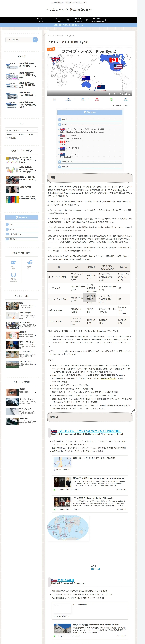Open 中華人民共和国の省・自治区 article
Image resolution: width=145 pixels, height=644 pixels.
22,170
